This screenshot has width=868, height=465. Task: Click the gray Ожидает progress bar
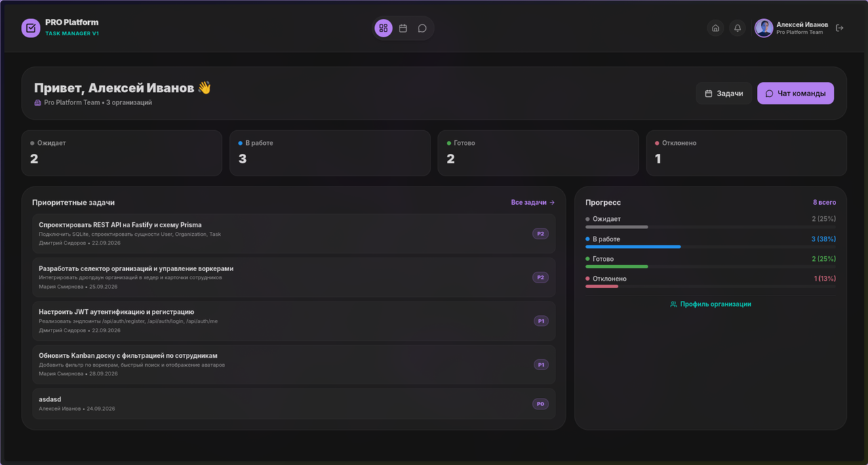(616, 227)
